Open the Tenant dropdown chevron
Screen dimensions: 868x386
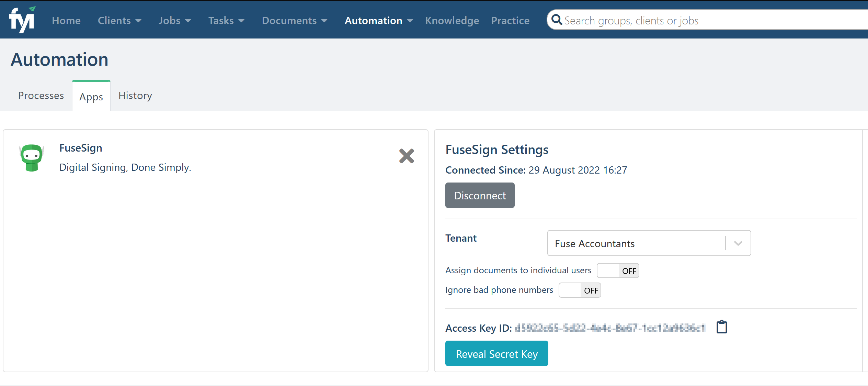(x=738, y=243)
